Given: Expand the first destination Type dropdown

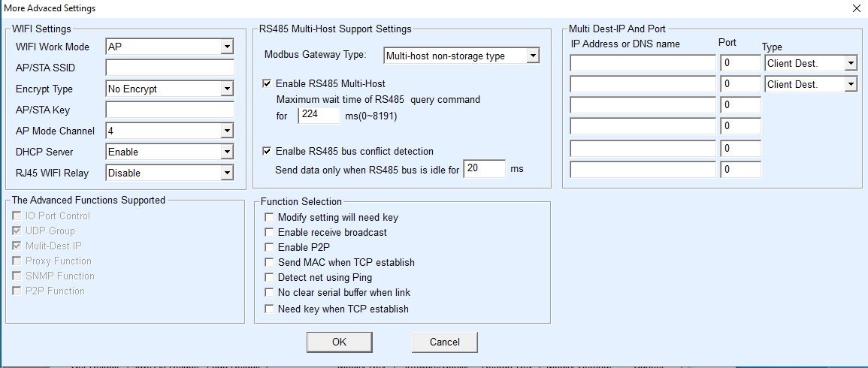Looking at the screenshot, I should 811,63.
